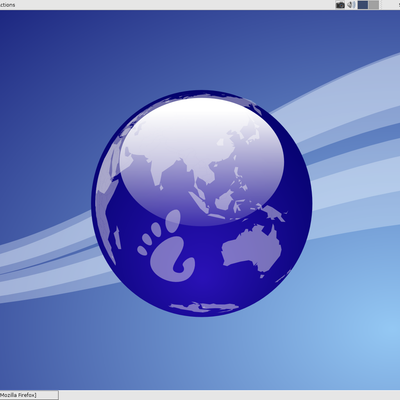Image resolution: width=400 pixels, height=400 pixels.
Task: Restore the Mozilla Firefox taskbar window
Action: (29, 395)
